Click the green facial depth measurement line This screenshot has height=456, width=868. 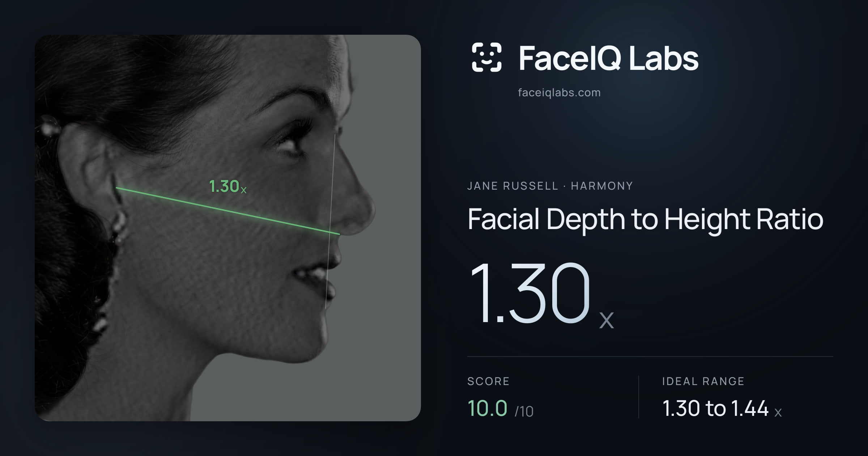[228, 211]
